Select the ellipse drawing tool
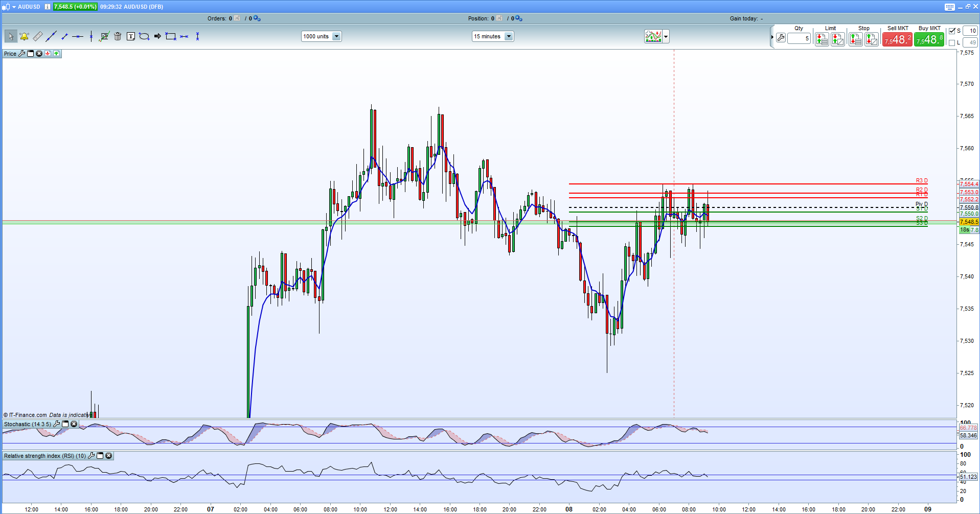Screen dimensions: 980x514 click(x=144, y=36)
